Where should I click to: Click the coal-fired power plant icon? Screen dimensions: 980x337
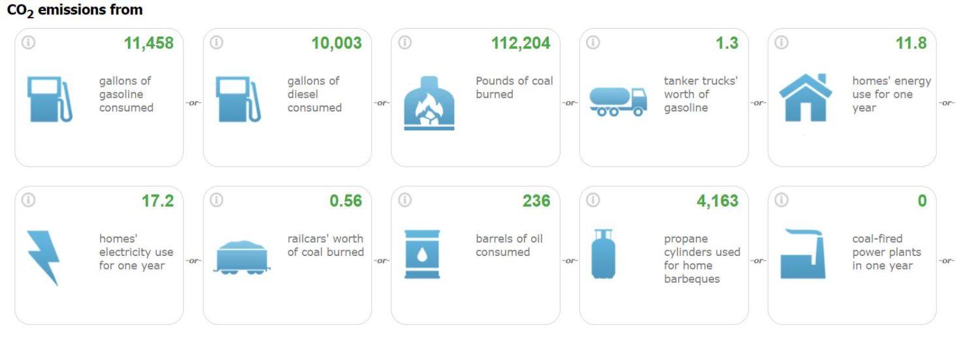coord(803,254)
